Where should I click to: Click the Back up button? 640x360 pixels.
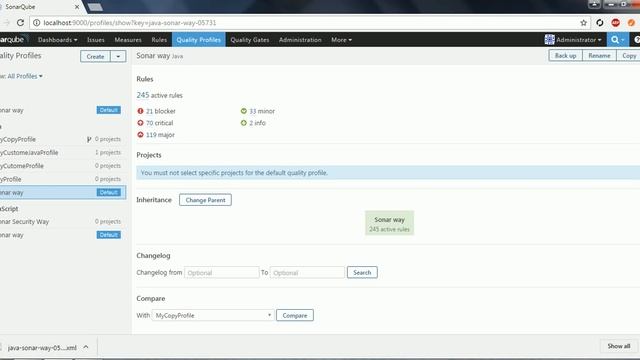(x=565, y=56)
